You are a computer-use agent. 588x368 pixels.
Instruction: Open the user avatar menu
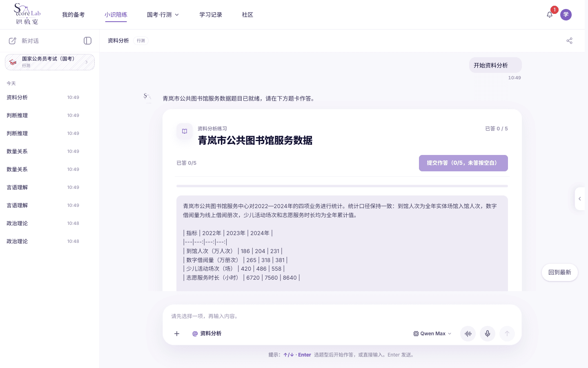pos(566,15)
